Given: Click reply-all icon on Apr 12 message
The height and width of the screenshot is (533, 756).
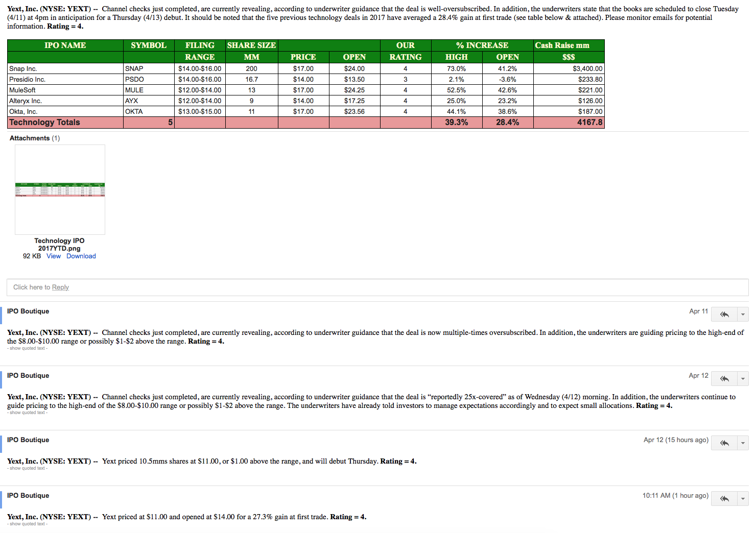Looking at the screenshot, I should [724, 378].
